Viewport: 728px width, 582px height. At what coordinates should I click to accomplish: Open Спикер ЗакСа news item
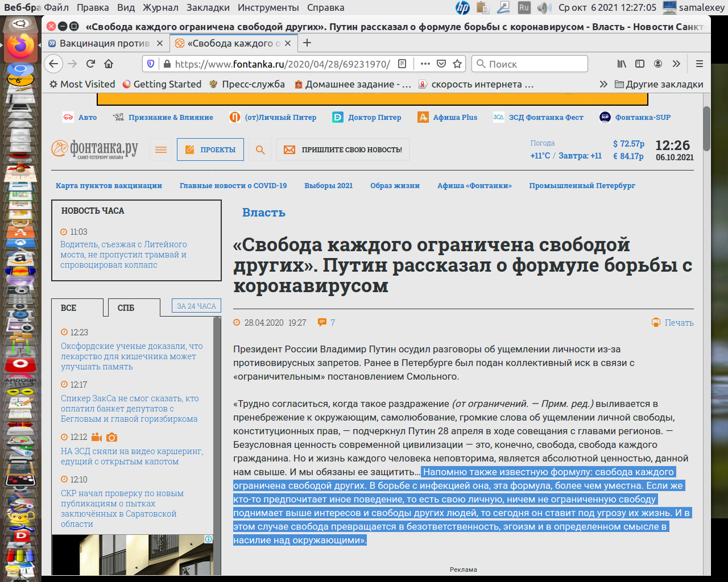130,409
